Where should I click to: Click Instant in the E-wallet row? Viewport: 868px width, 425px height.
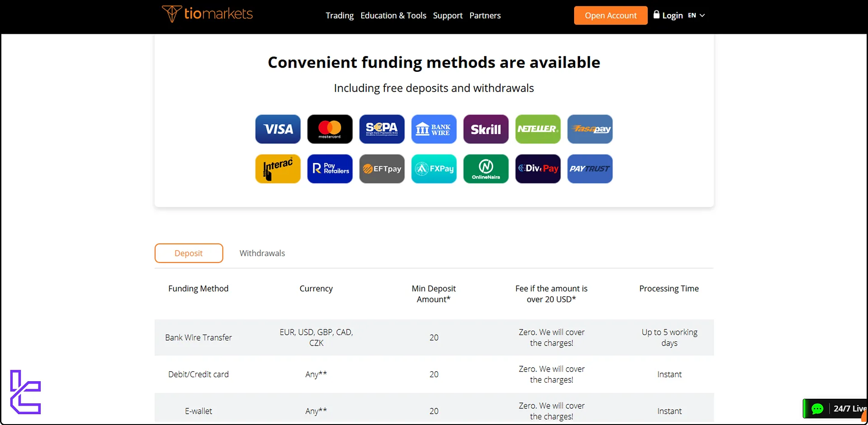(670, 411)
